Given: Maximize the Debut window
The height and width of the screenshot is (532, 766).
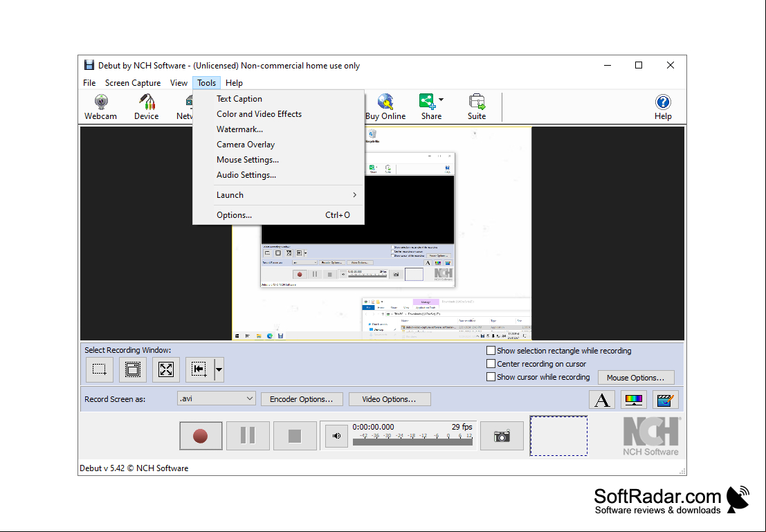Looking at the screenshot, I should [x=639, y=65].
